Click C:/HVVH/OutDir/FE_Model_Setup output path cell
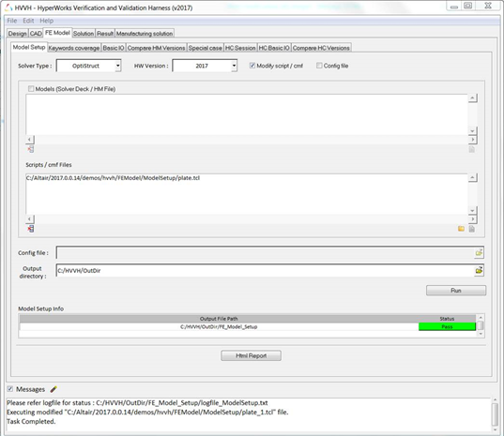The width and height of the screenshot is (504, 436). pyautogui.click(x=219, y=327)
